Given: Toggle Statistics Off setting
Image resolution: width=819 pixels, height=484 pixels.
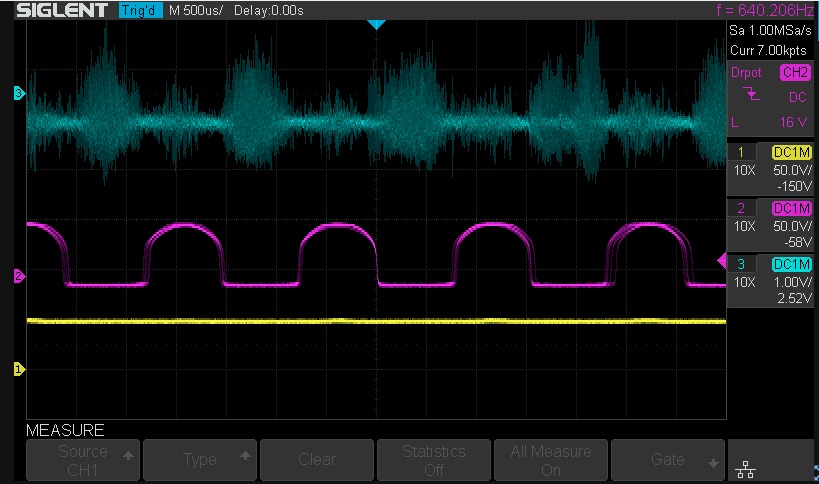Looking at the screenshot, I should coord(434,460).
